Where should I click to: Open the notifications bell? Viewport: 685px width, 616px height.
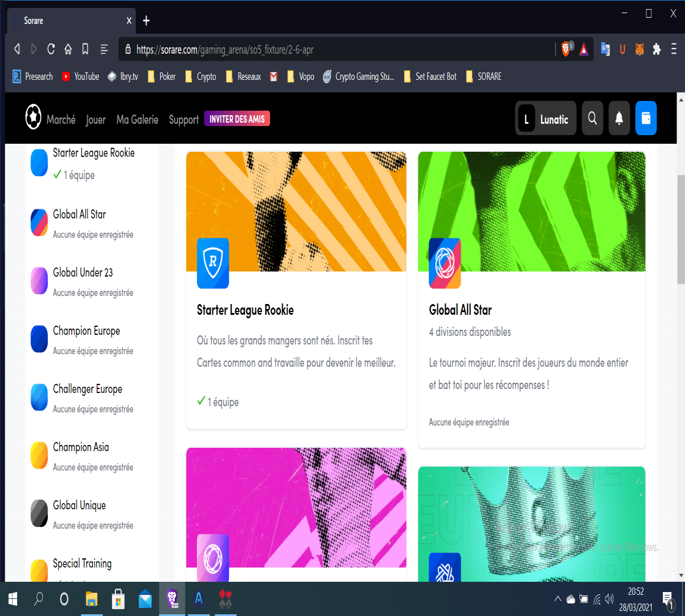[x=619, y=118]
